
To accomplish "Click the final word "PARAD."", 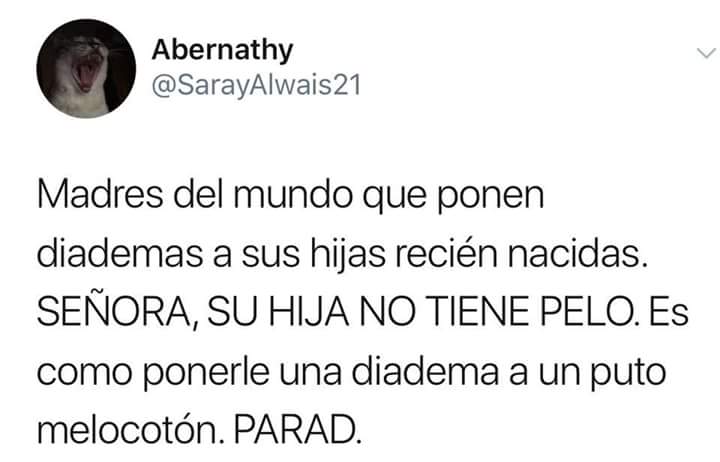I will (x=298, y=429).
